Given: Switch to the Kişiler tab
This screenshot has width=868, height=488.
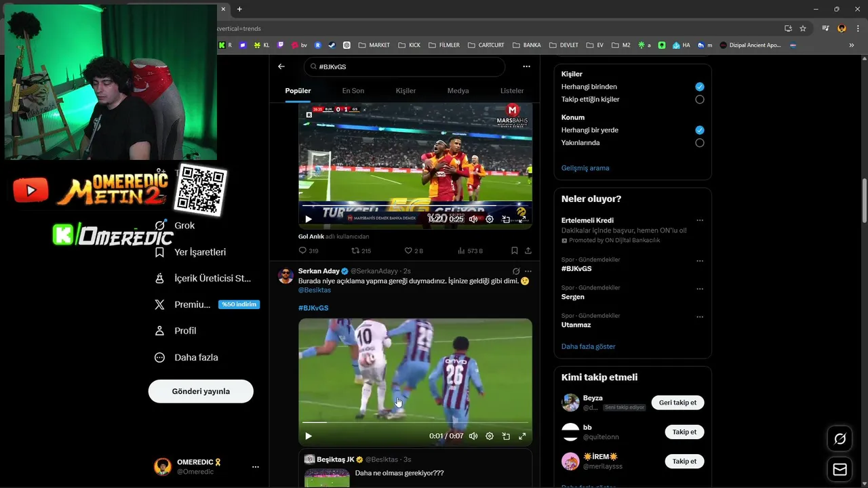Looking at the screenshot, I should (x=406, y=91).
